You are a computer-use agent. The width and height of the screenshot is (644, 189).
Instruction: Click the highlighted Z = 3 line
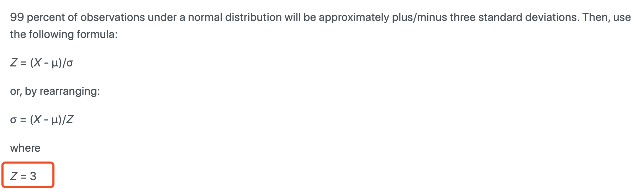23,176
